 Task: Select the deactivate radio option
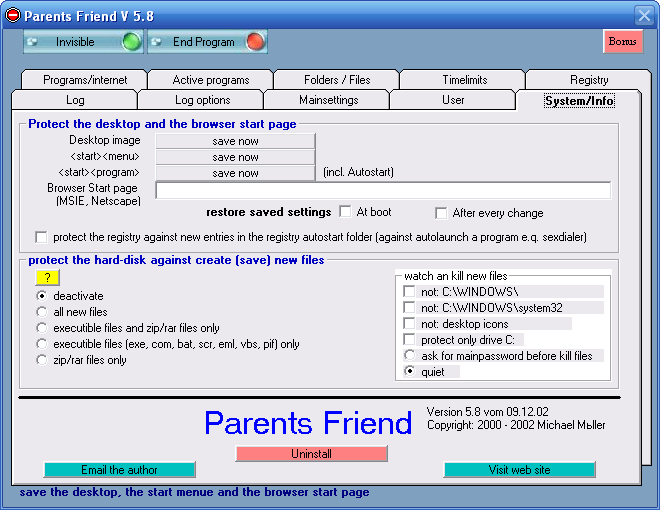tap(41, 296)
